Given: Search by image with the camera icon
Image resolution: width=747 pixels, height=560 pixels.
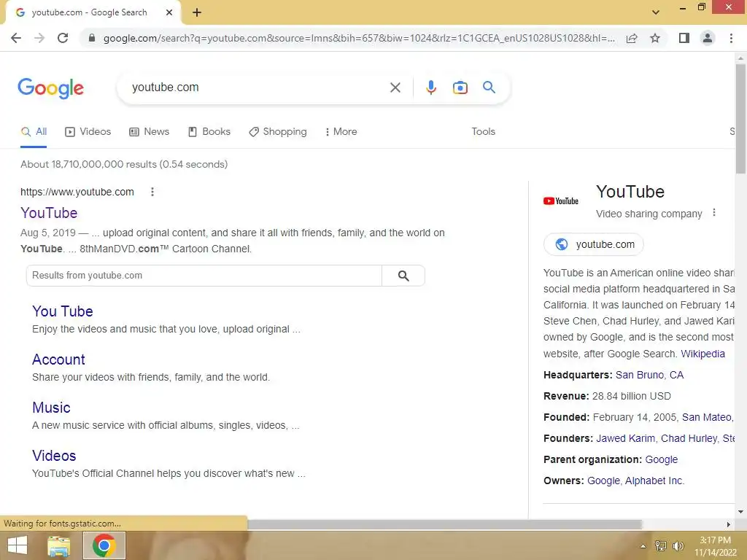Looking at the screenshot, I should (460, 87).
